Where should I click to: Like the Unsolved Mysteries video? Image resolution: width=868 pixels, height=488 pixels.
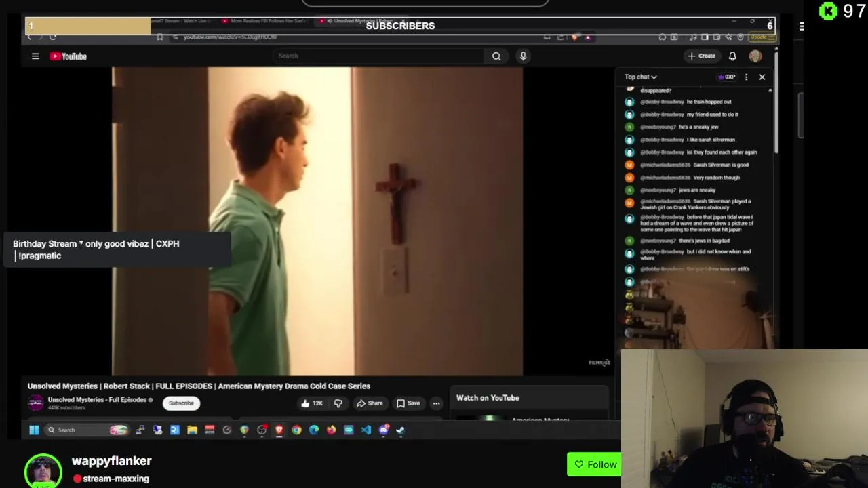click(x=312, y=403)
